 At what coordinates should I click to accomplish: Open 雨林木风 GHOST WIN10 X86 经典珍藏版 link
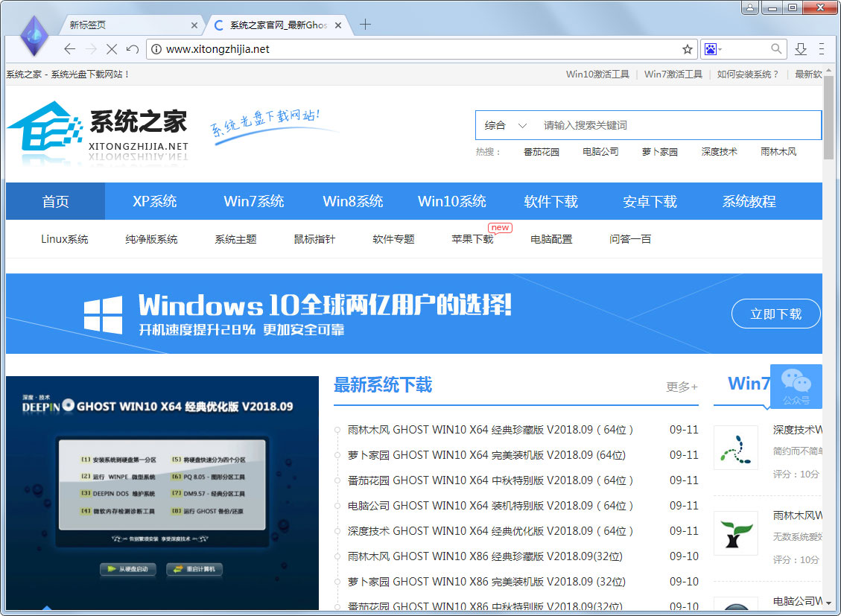pos(485,556)
